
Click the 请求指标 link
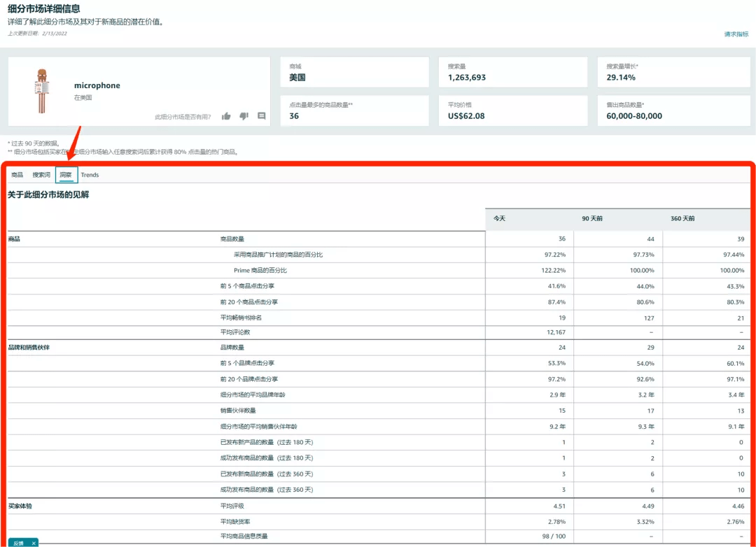(x=736, y=34)
